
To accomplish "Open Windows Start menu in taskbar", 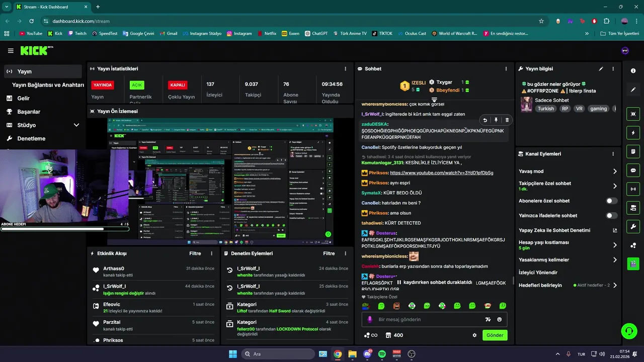I will 232,354.
